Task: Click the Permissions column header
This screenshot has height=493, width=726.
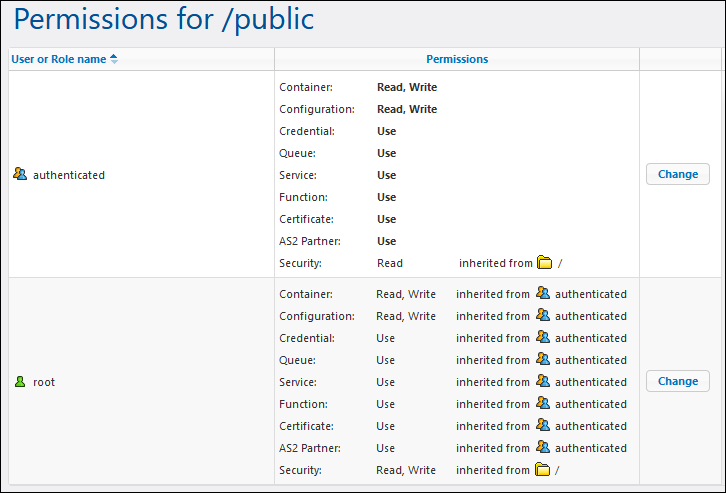Action: 457,59
